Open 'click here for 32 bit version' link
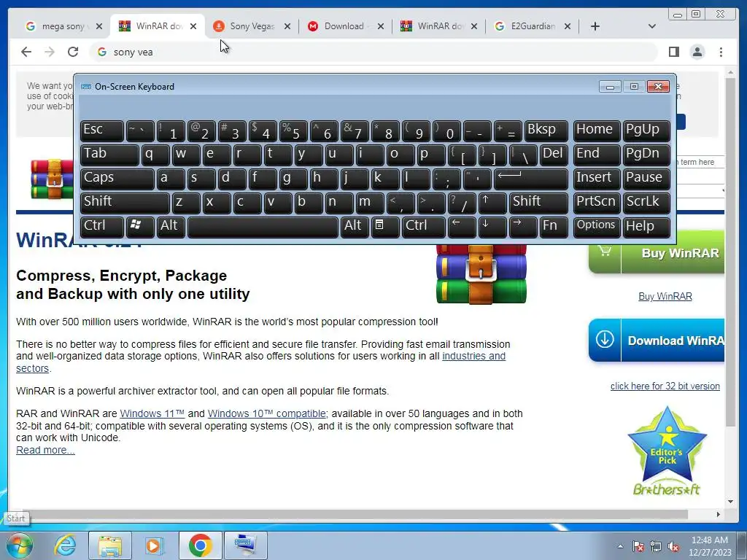 pyautogui.click(x=665, y=386)
